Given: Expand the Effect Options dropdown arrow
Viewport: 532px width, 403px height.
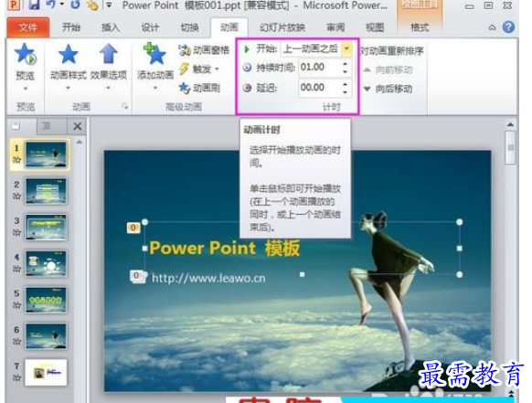Looking at the screenshot, I should pos(109,88).
